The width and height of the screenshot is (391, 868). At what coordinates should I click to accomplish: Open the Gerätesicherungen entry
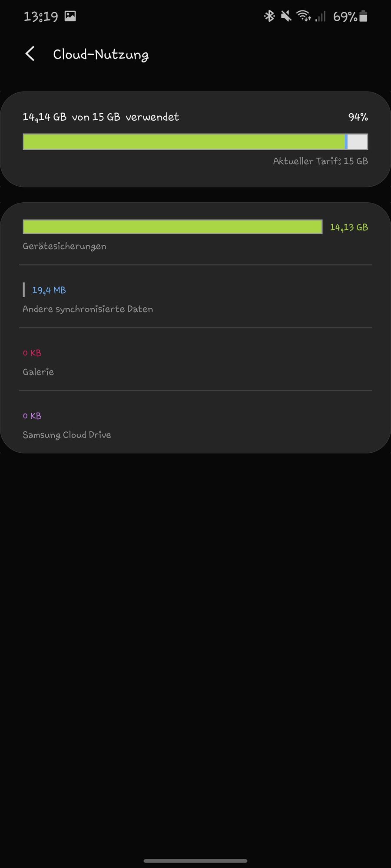(x=195, y=235)
